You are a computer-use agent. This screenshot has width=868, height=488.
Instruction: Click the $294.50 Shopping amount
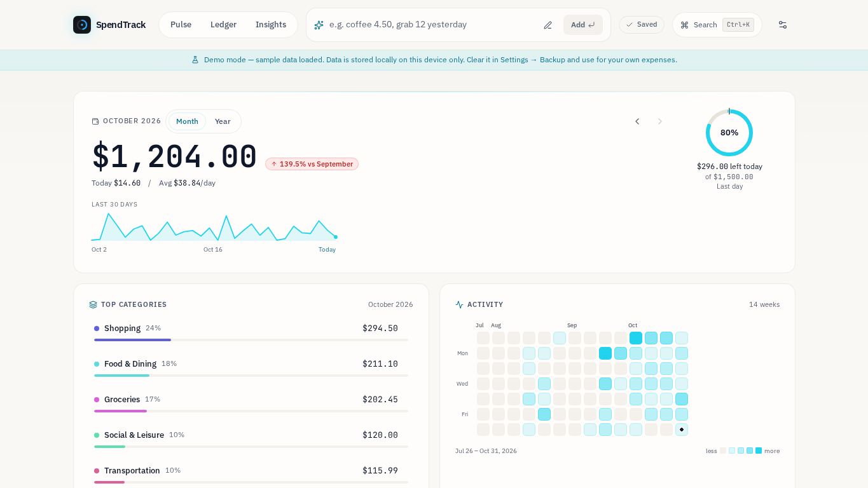pos(380,329)
